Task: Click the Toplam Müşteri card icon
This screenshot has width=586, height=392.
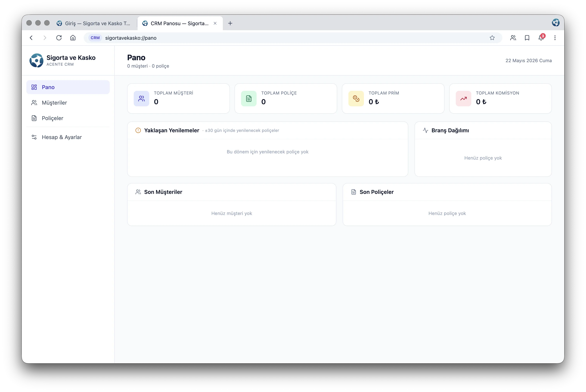Action: click(x=141, y=99)
